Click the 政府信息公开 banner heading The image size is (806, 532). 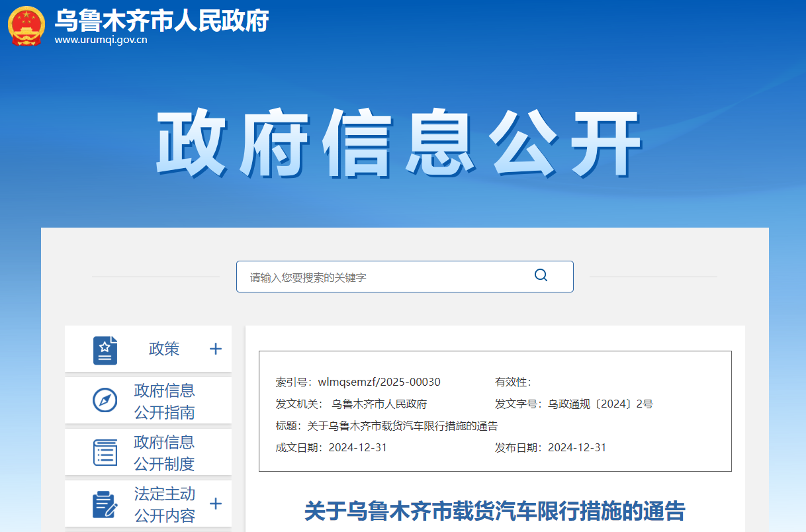click(400, 144)
